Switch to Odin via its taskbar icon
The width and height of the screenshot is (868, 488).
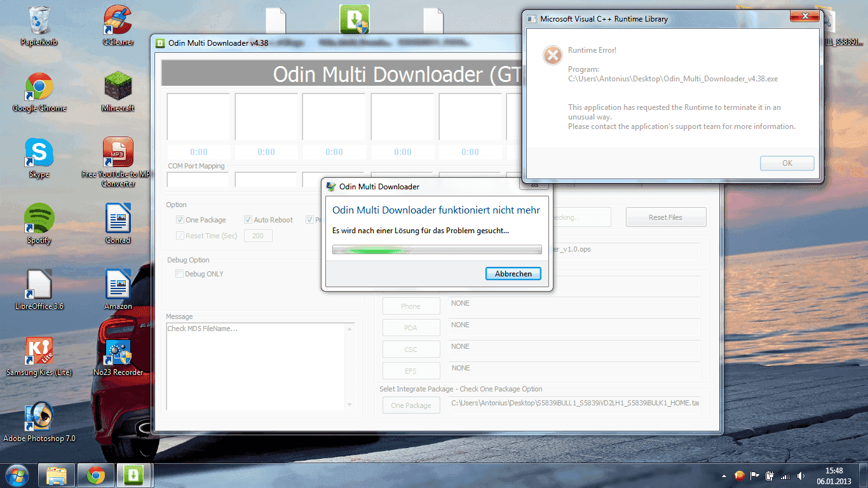[134, 475]
